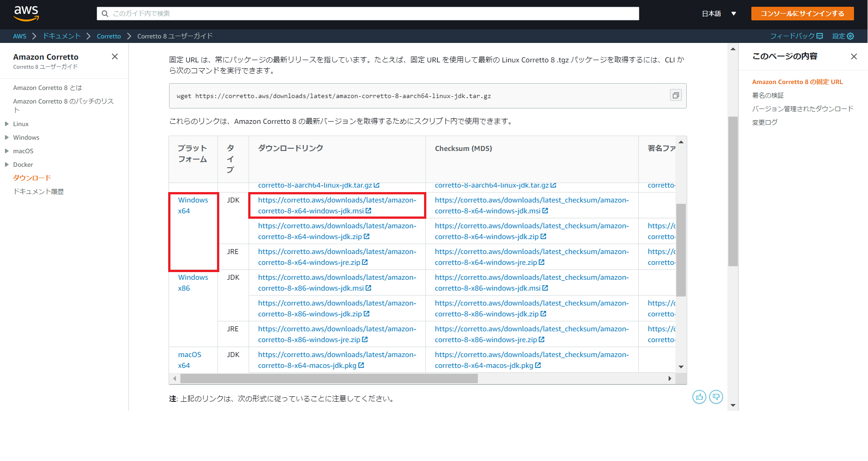
Task: Click the search magnifier icon
Action: tap(105, 14)
